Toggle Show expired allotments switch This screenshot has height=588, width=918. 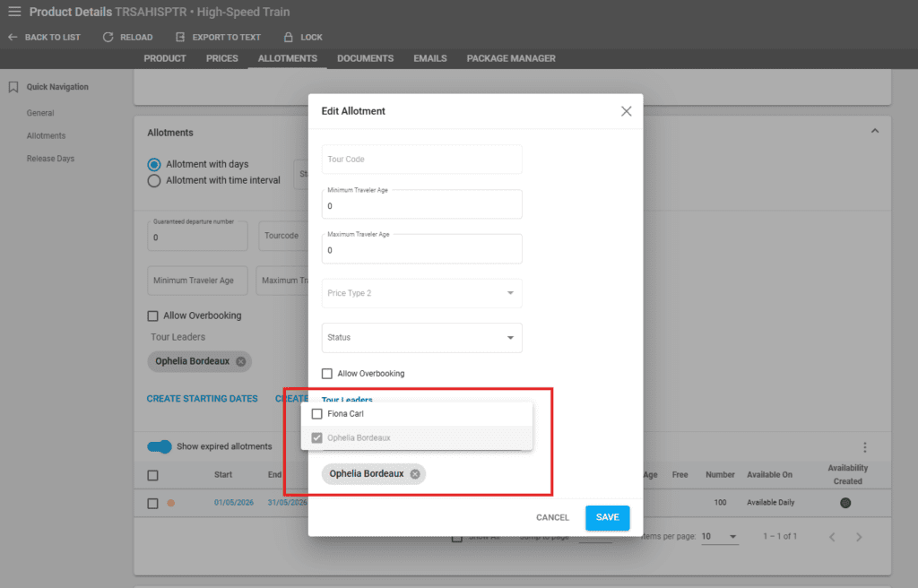[160, 446]
